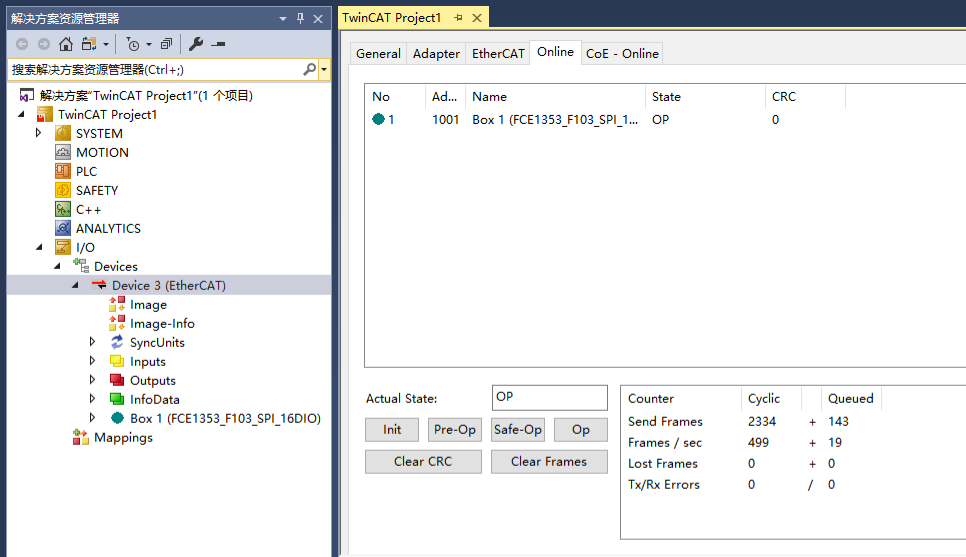Image resolution: width=966 pixels, height=557 pixels.
Task: Click the yellow Inputs icon
Action: pyautogui.click(x=117, y=361)
